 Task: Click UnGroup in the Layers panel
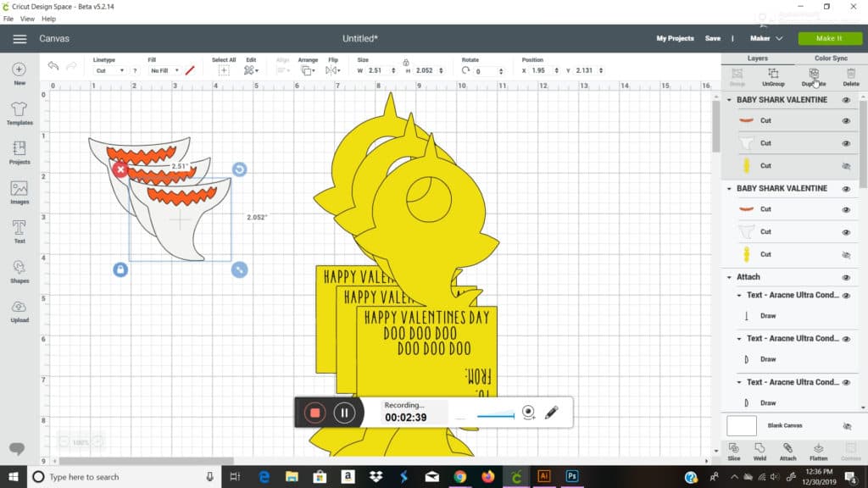point(773,77)
